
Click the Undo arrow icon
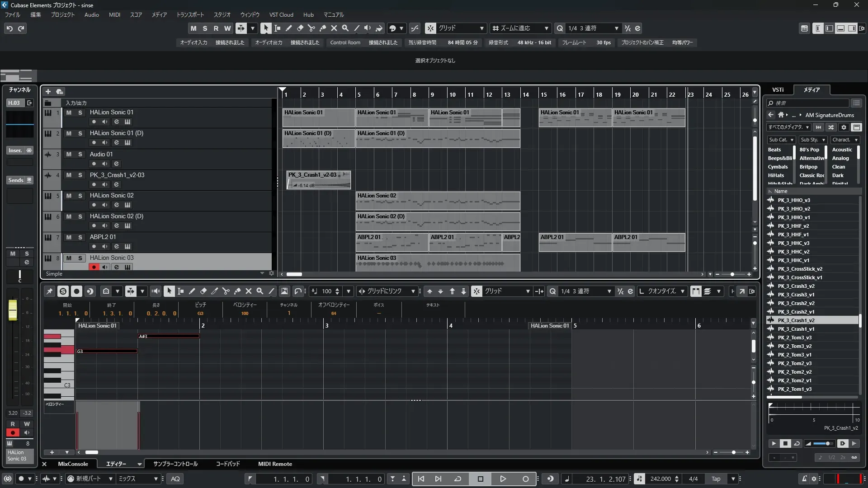(9, 28)
